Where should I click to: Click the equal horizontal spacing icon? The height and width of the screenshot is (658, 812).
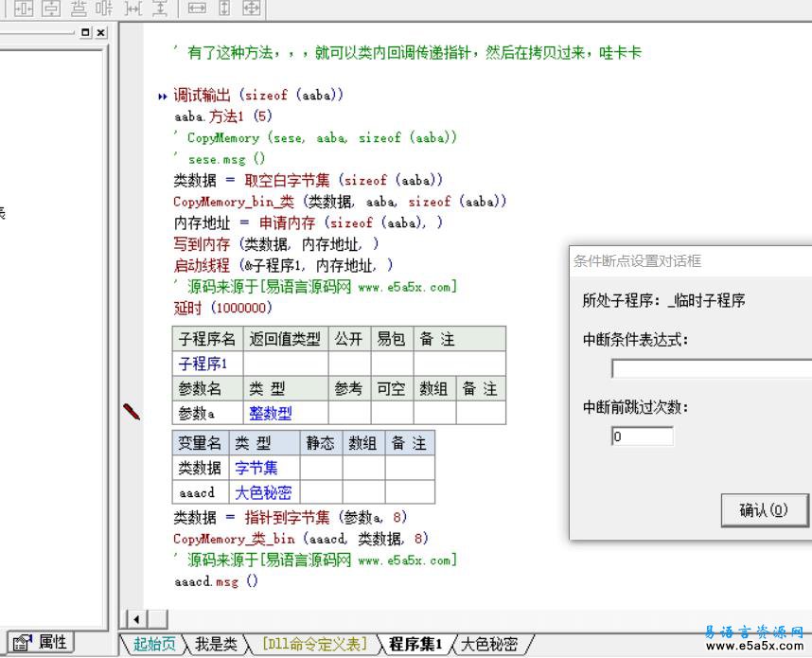coord(132,8)
